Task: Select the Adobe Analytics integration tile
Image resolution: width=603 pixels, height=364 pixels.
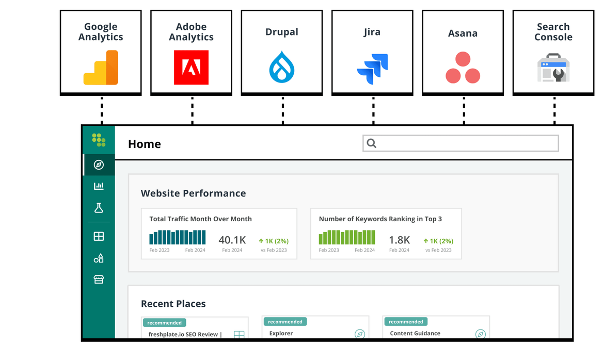Action: coord(191,51)
